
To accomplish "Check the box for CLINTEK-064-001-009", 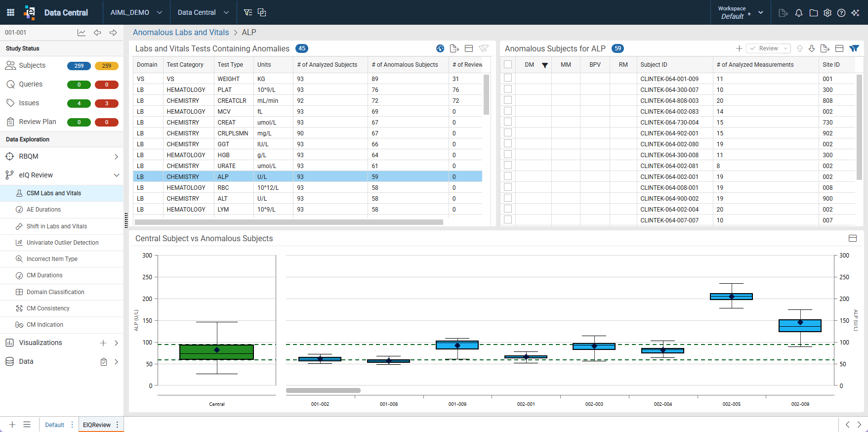I will click(508, 78).
